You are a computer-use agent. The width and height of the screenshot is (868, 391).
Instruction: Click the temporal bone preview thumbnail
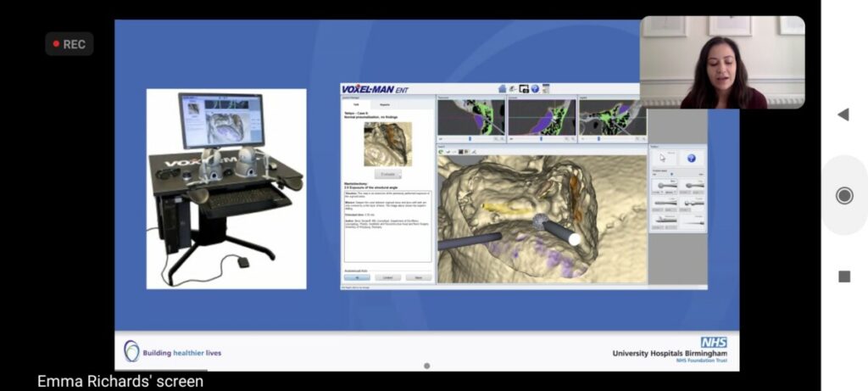tap(387, 143)
